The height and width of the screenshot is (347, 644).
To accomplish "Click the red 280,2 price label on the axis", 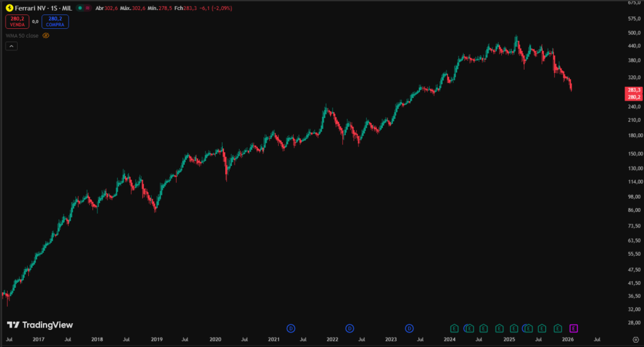I will point(633,97).
